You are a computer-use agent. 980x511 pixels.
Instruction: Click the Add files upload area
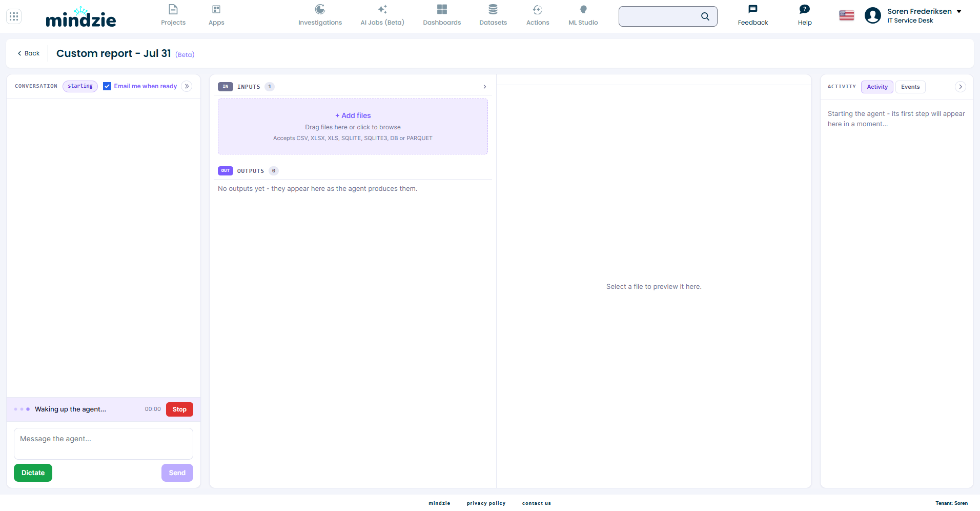pos(353,126)
